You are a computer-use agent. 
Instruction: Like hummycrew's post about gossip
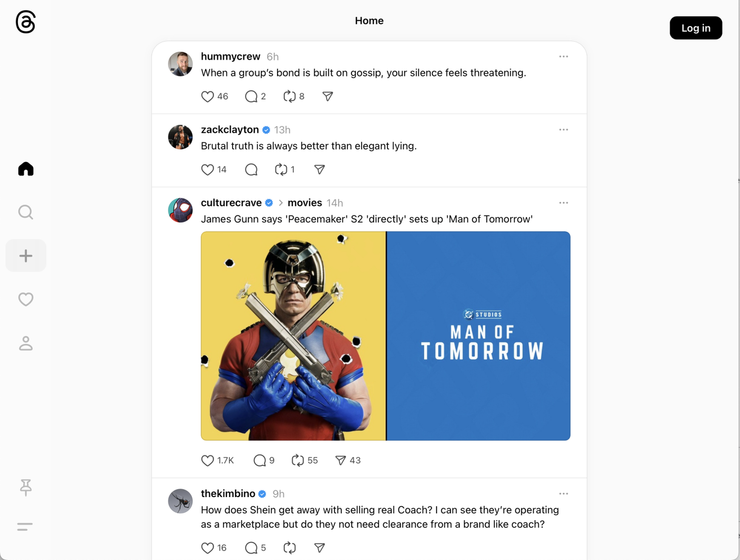coord(208,96)
